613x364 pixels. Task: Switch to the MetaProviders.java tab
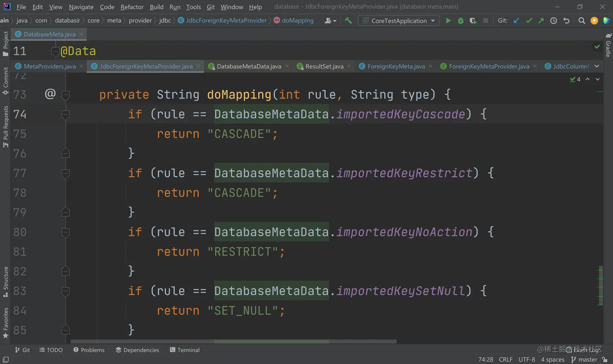(49, 66)
